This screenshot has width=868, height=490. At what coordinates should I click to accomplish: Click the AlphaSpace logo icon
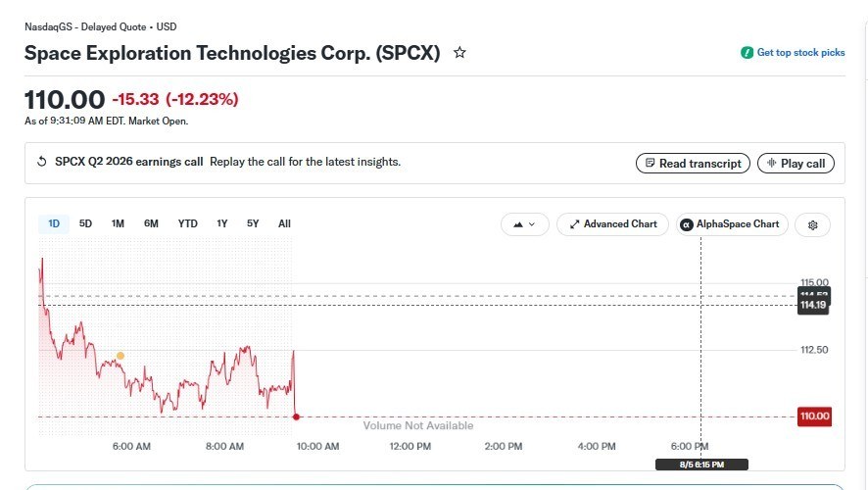(x=687, y=224)
